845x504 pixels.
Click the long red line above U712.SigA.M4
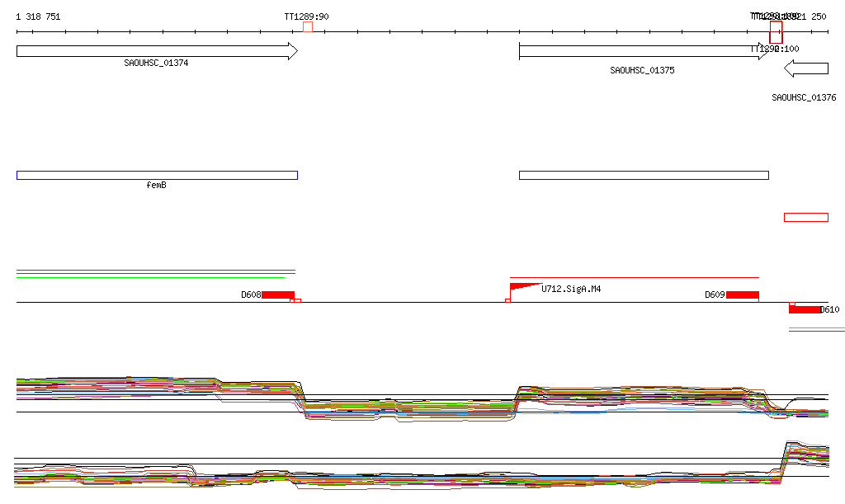(635, 277)
